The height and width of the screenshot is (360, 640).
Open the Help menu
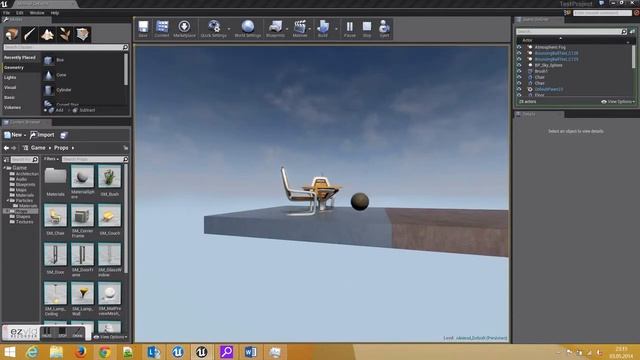(x=55, y=13)
